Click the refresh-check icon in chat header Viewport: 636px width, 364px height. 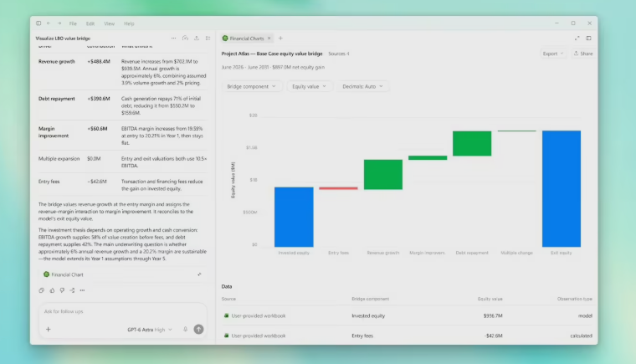(186, 38)
